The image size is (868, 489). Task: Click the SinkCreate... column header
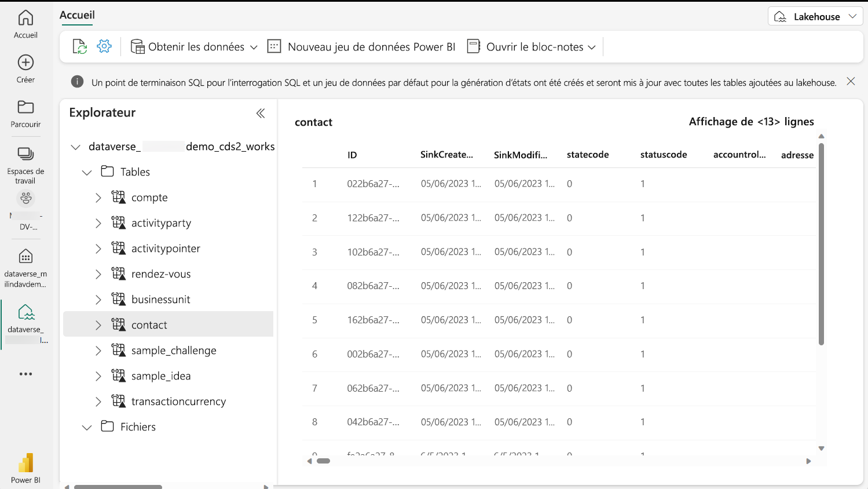click(x=446, y=155)
